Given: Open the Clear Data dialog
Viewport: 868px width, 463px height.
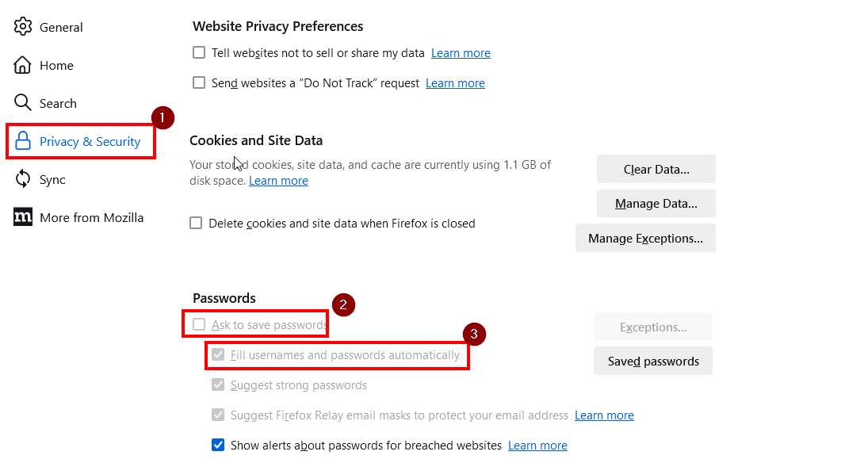Looking at the screenshot, I should click(x=656, y=169).
